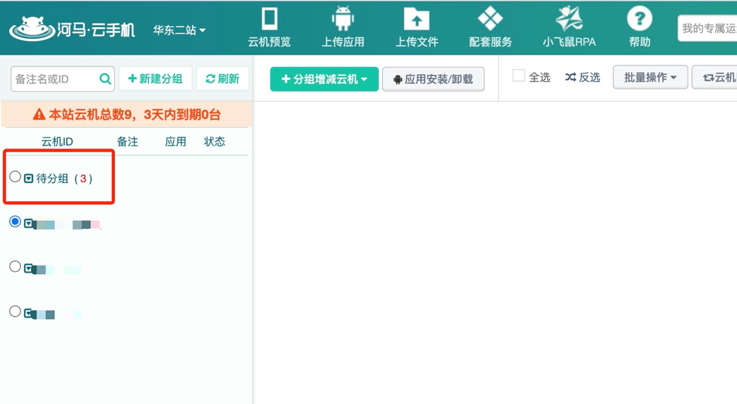Click the 新建分组 button

point(155,79)
